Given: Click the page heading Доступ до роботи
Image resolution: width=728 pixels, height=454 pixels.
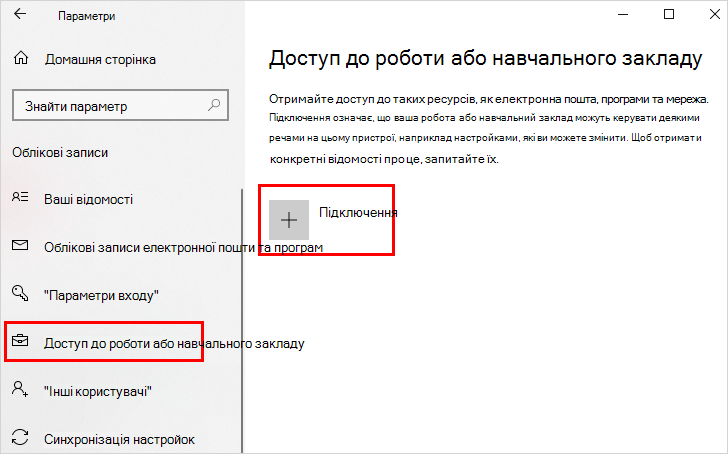Looking at the screenshot, I should (486, 59).
